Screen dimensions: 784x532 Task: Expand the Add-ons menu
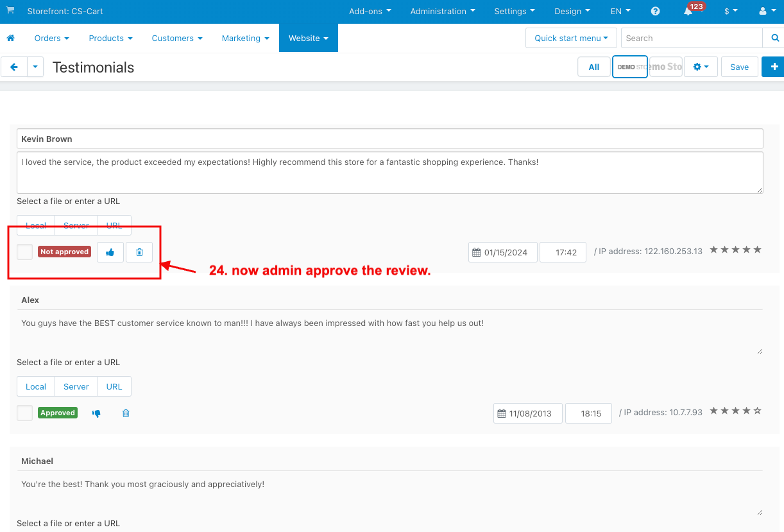(x=370, y=11)
